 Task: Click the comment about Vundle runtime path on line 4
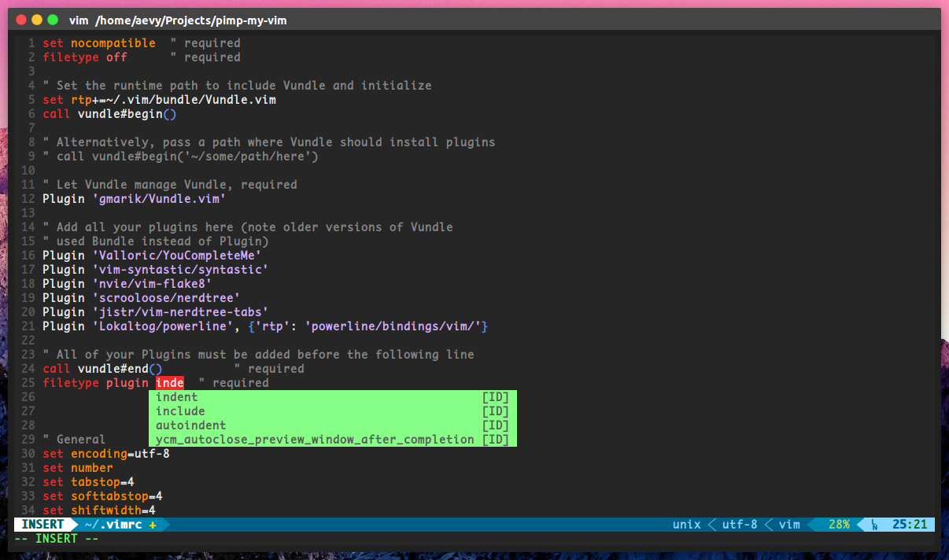coord(237,86)
